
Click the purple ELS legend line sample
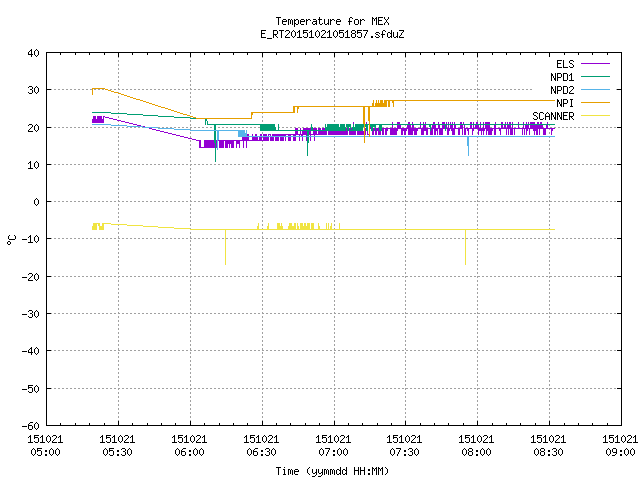[x=595, y=64]
